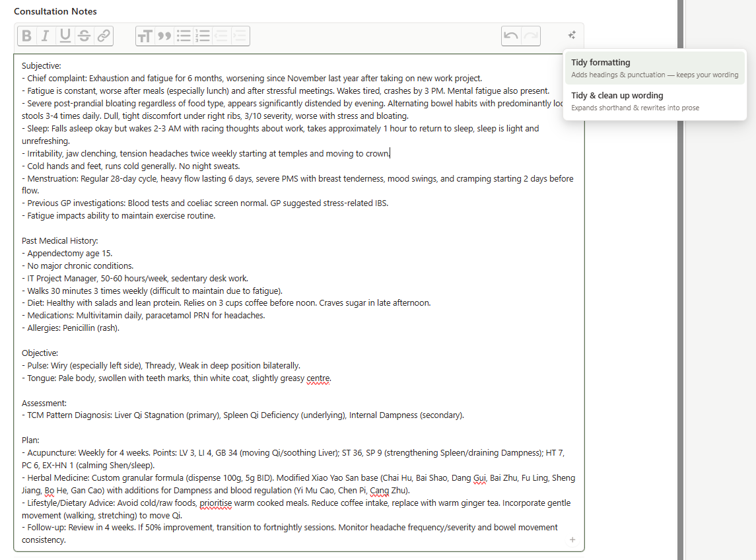
Task: Toggle strikethrough formatting
Action: pos(84,36)
